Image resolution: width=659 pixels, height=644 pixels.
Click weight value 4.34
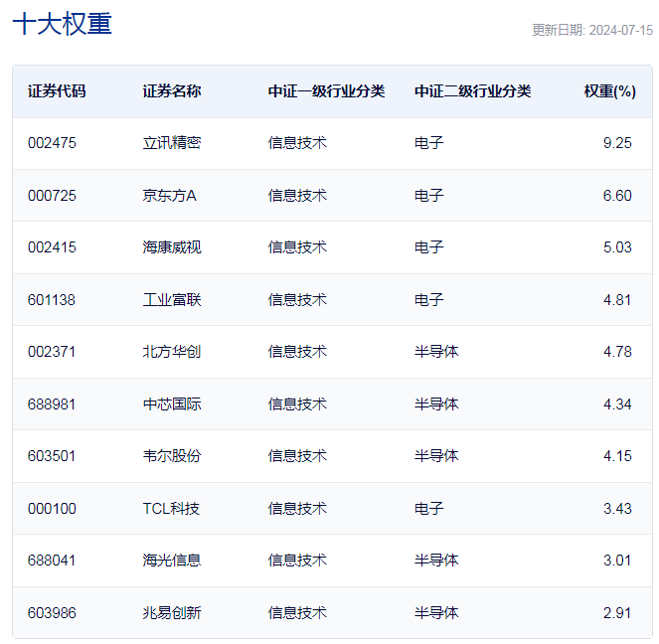[617, 404]
